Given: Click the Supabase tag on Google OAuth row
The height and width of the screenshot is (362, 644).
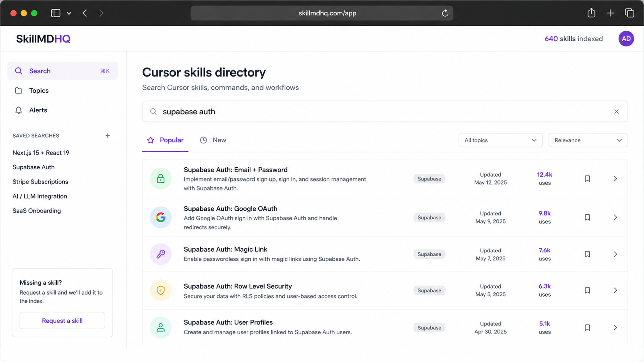Looking at the screenshot, I should 429,217.
